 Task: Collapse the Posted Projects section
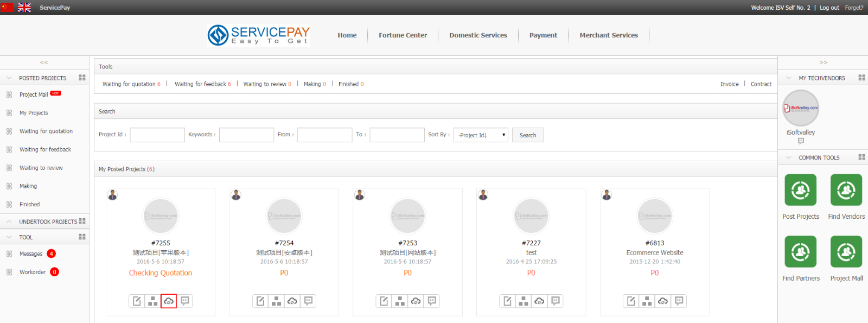(9, 78)
